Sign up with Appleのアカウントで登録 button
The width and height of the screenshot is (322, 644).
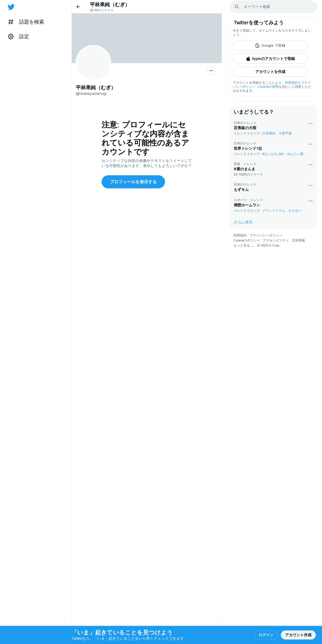270,59
